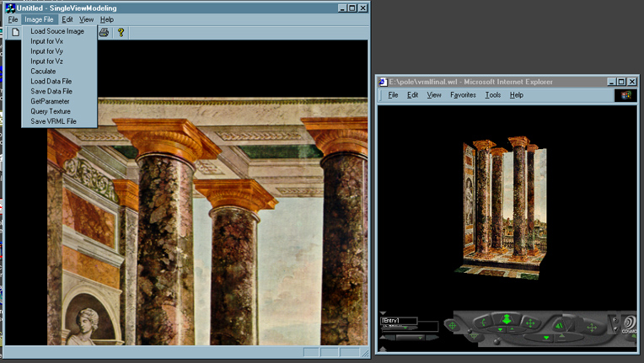Click the Print toolbar icon
Viewport: 644px width, 363px height.
coord(104,32)
